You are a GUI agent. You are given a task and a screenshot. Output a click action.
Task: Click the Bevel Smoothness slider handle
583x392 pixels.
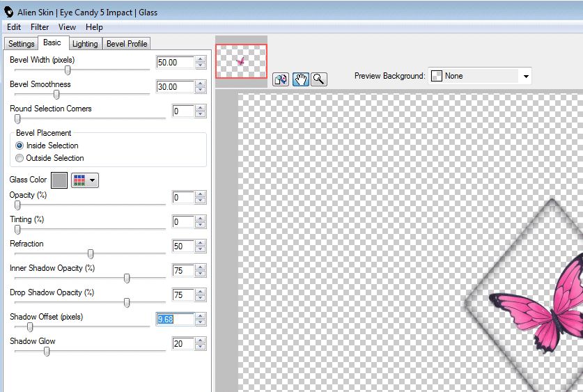click(56, 95)
